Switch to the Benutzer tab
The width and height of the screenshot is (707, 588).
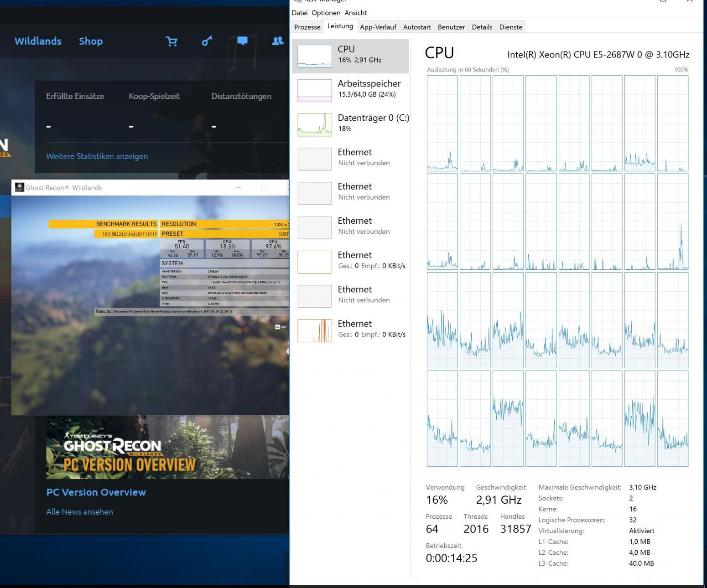click(452, 27)
